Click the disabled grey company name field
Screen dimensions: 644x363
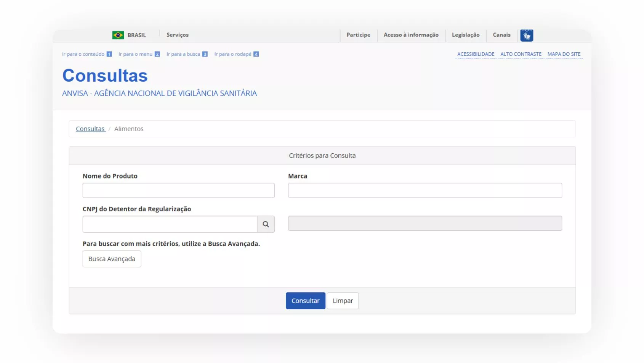[x=425, y=223]
